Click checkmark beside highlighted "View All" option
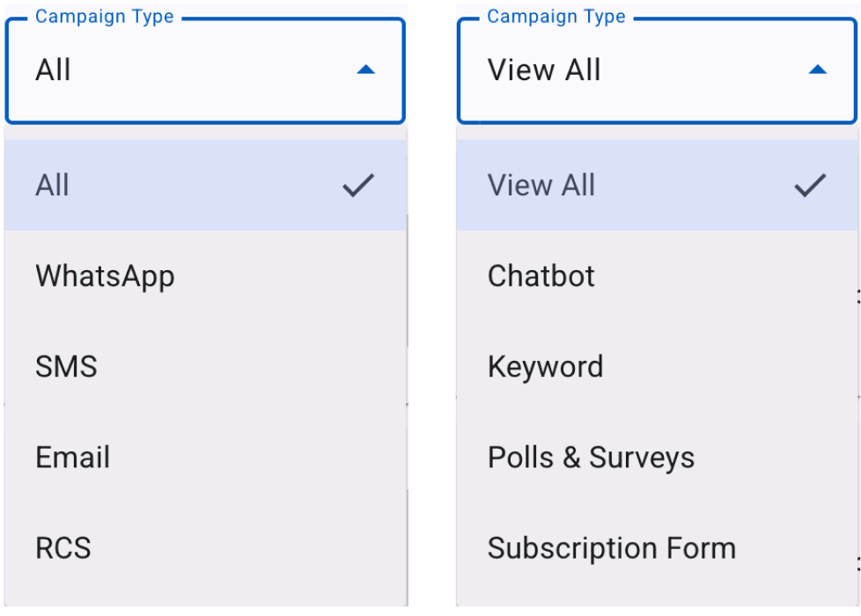Screen dimensions: 861x616 810,185
